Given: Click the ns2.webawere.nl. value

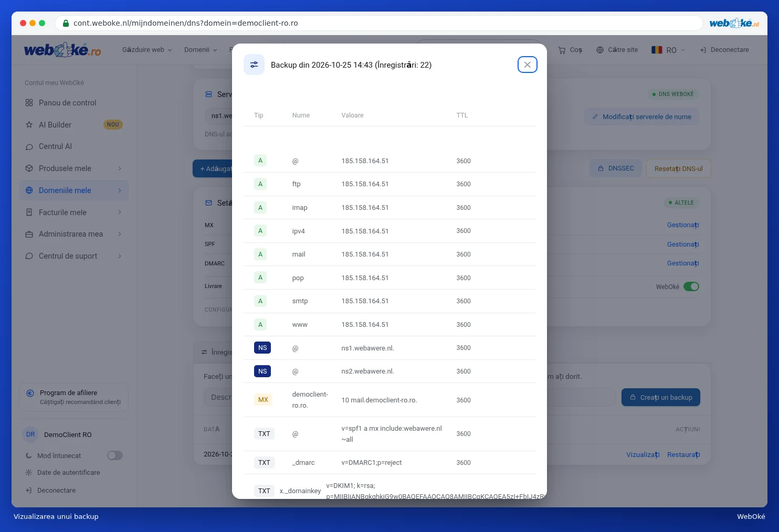Looking at the screenshot, I should (x=367, y=371).
